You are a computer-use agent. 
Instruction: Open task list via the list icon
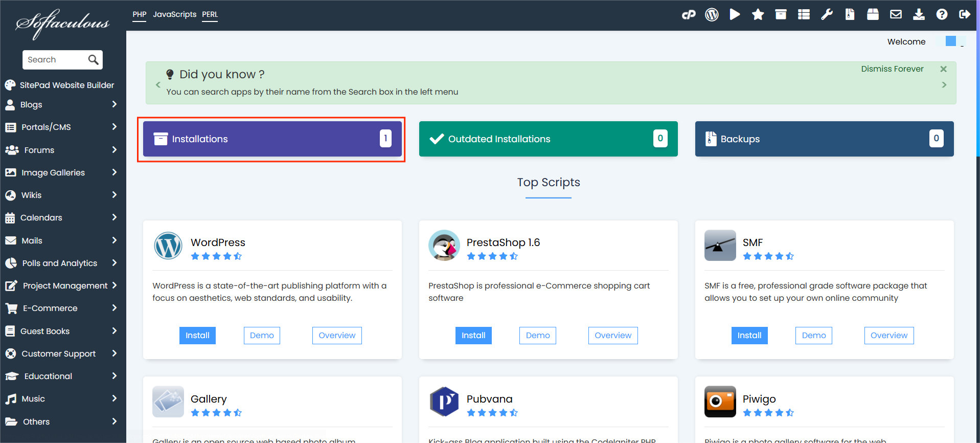click(x=804, y=14)
